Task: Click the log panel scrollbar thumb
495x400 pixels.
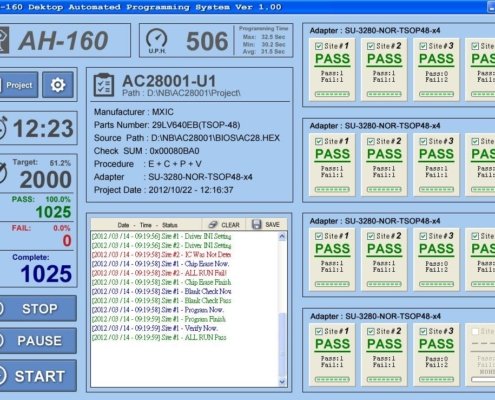Action: click(282, 345)
